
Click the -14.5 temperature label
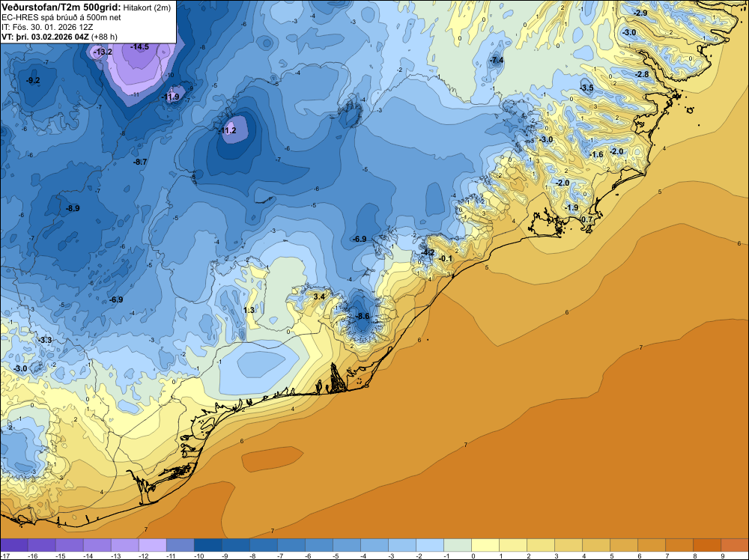pos(139,46)
